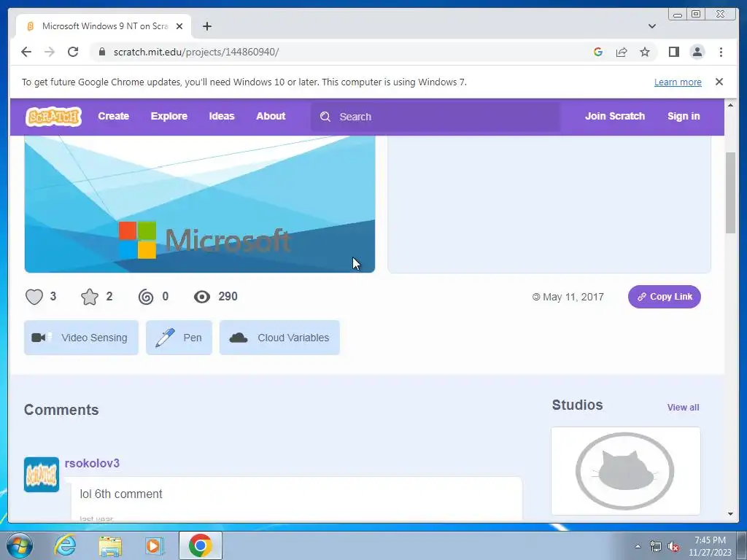Click Sign in link
Viewport: 747px width, 560px height.
click(683, 116)
